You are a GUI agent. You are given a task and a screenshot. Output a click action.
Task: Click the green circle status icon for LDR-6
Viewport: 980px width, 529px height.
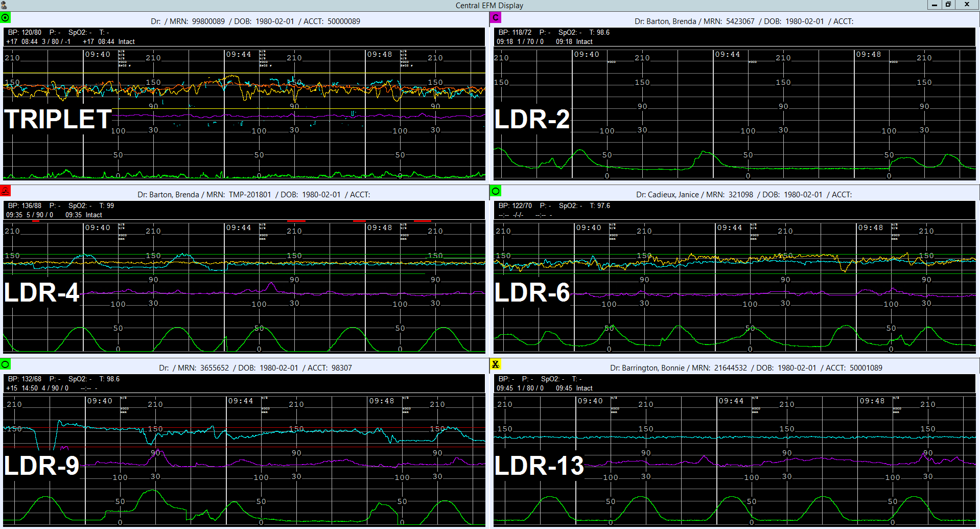pos(495,191)
